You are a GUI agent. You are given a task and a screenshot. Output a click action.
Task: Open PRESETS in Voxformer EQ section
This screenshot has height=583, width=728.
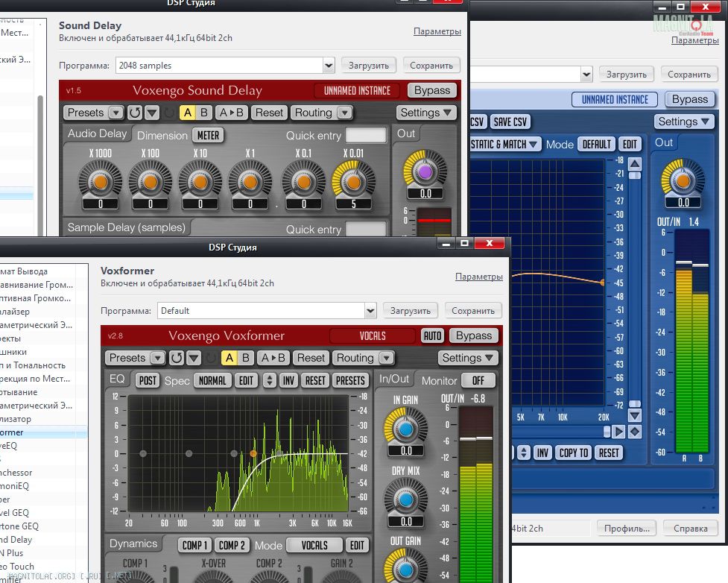(x=350, y=381)
